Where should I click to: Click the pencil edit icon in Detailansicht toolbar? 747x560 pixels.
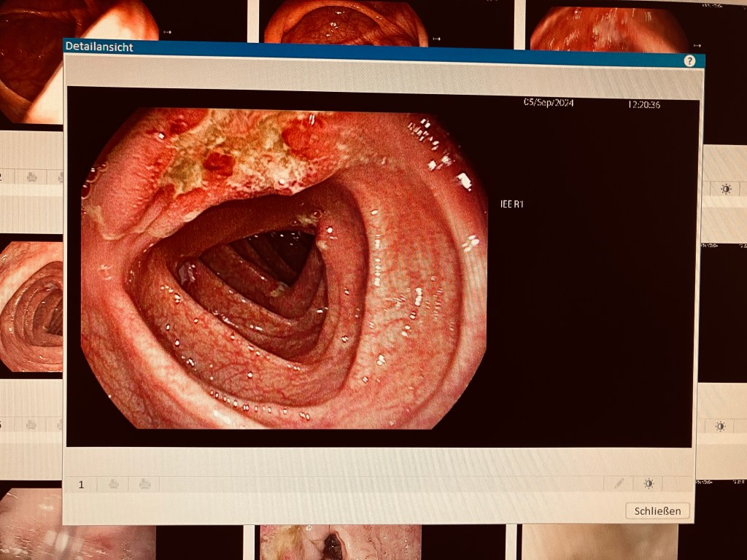[x=619, y=483]
